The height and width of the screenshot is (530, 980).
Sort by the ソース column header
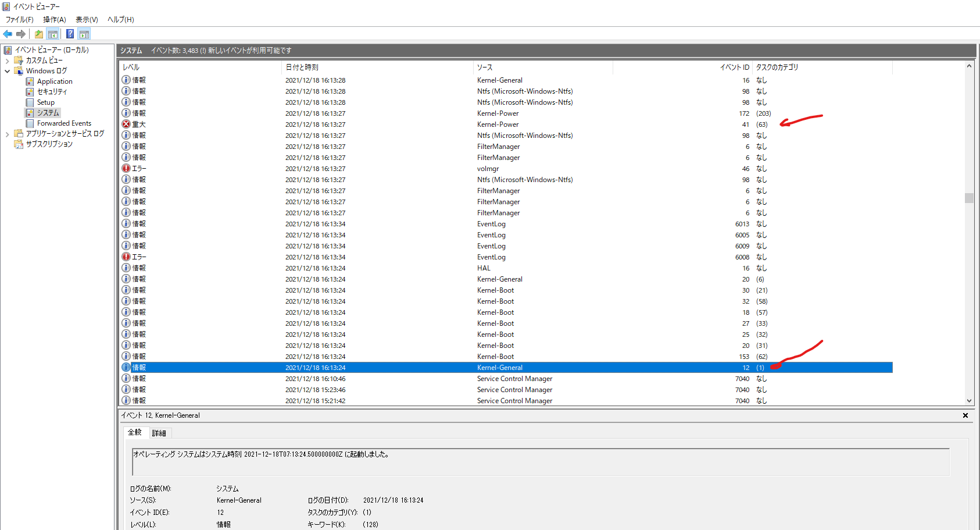coord(543,67)
